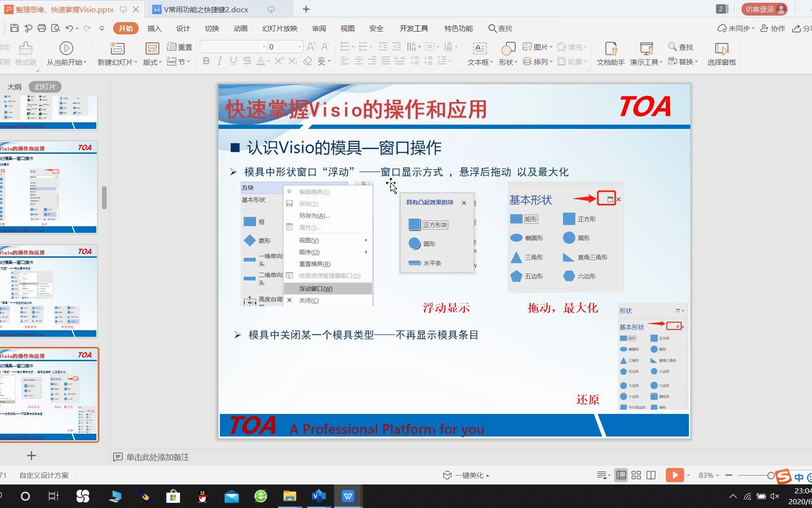Click the orange Play slideshow button

[x=675, y=475]
